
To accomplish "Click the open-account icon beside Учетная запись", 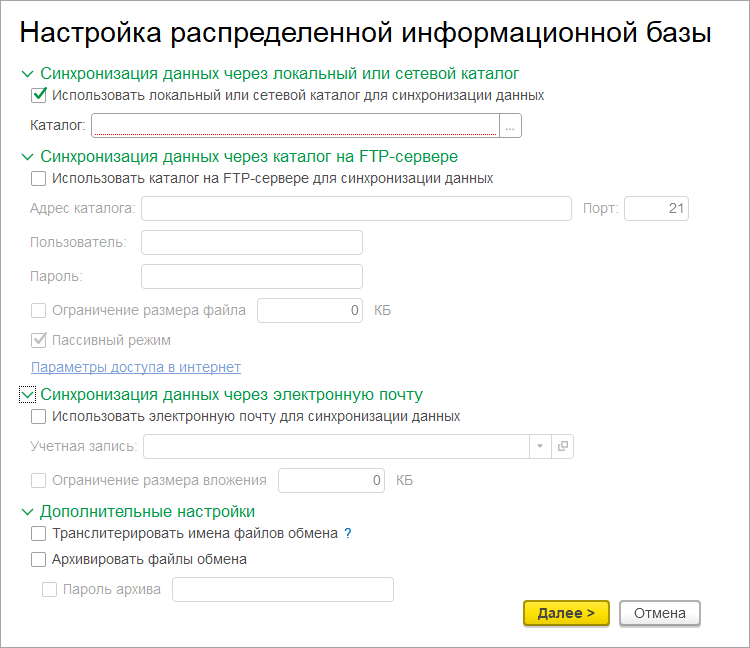I will (x=563, y=446).
